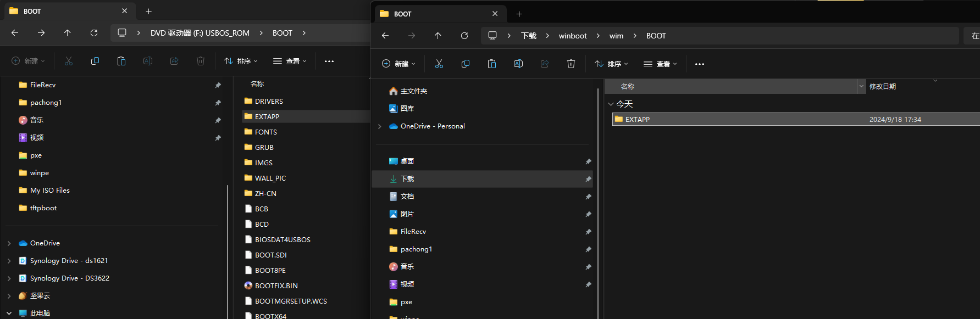
Task: Close the right window BOOT tab
Action: [495, 14]
